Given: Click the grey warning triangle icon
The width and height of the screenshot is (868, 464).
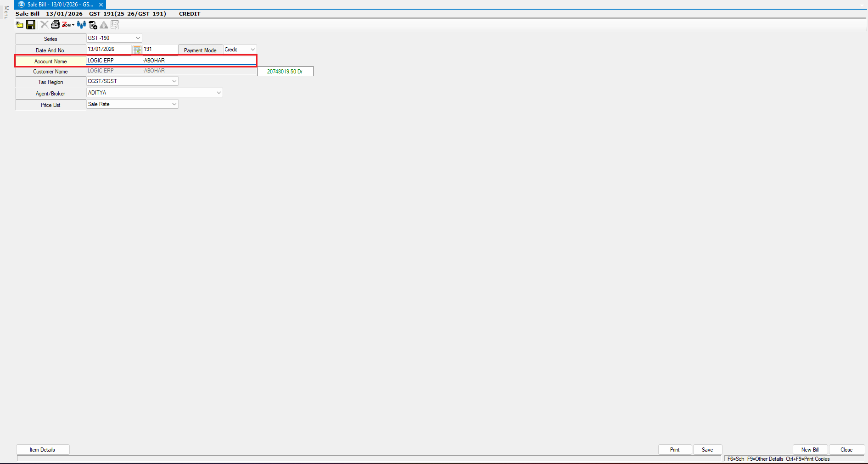Looking at the screenshot, I should (x=104, y=25).
